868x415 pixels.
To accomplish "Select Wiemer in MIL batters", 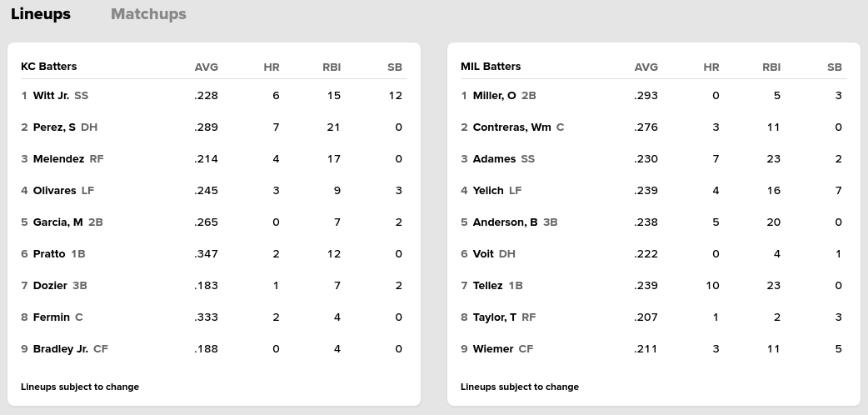I will coord(492,349).
